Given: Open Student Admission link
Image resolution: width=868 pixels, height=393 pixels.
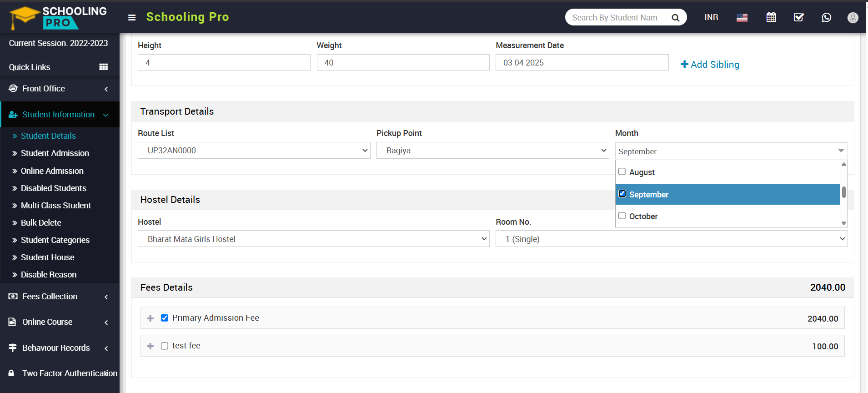Looking at the screenshot, I should 55,153.
